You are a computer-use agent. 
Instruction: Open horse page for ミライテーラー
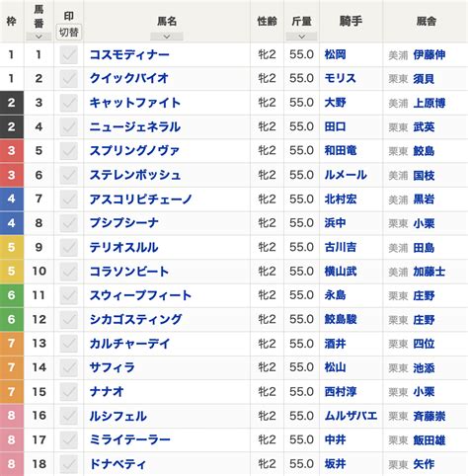[x=129, y=439]
